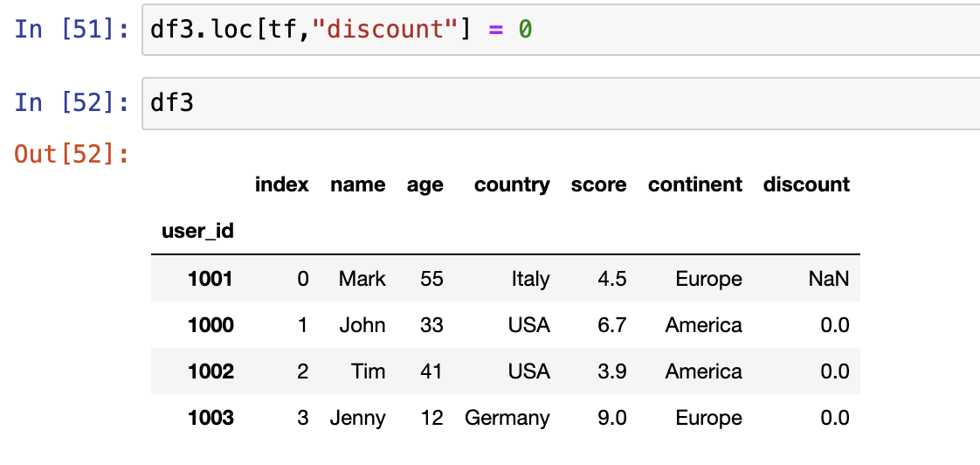Click the country column header
Screen dimensions: 980x465
(512, 185)
